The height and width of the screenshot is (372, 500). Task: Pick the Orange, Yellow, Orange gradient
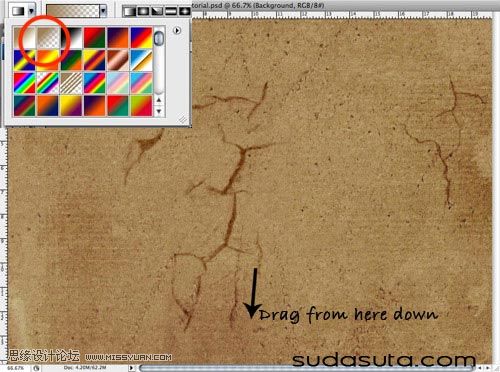tap(48, 60)
